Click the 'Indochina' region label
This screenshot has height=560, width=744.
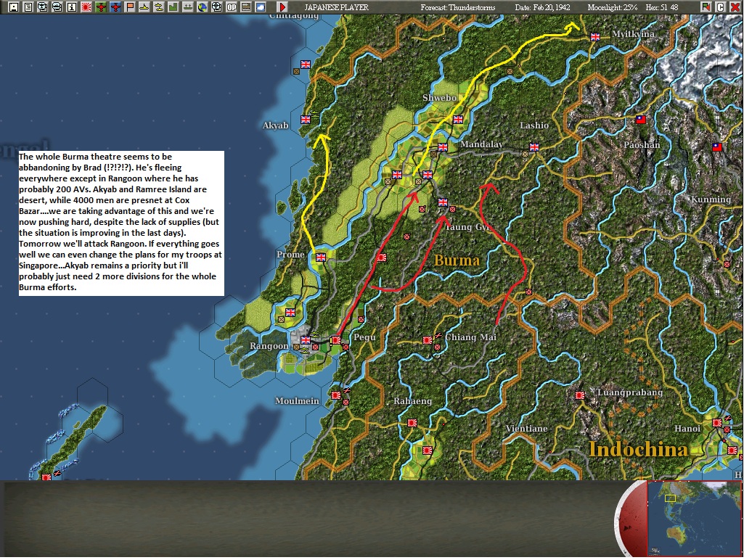[x=638, y=450]
